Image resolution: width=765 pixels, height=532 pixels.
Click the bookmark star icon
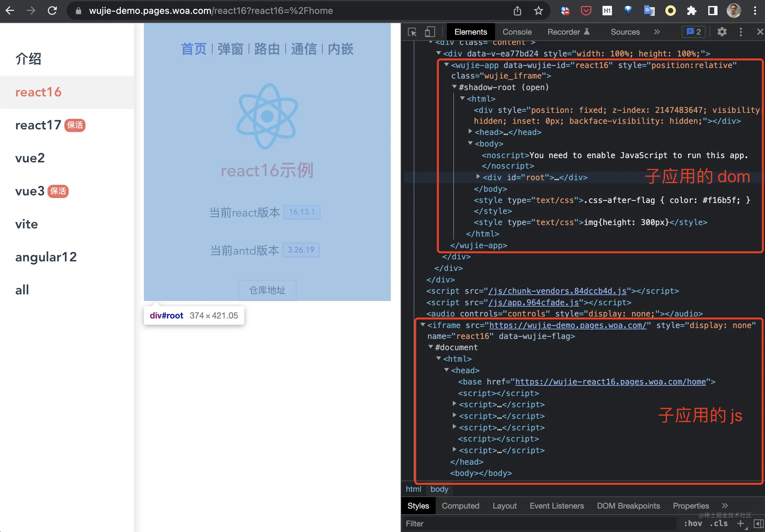coord(538,11)
